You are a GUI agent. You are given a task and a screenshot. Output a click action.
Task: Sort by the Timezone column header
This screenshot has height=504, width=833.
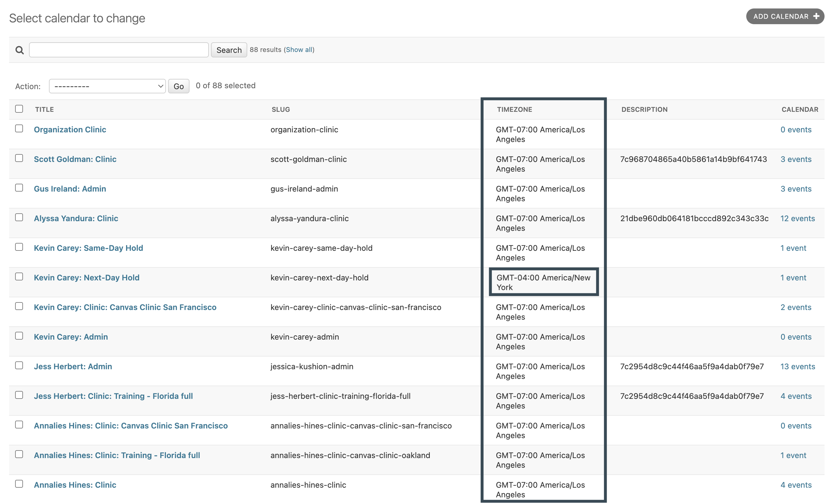point(514,109)
